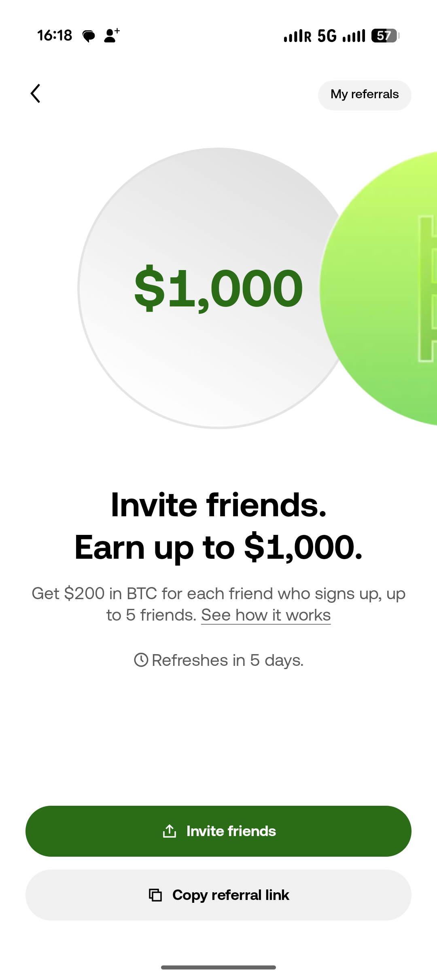Screen dimensions: 437x980
Task: Click the 16:18 clock in status bar
Action: [x=55, y=36]
